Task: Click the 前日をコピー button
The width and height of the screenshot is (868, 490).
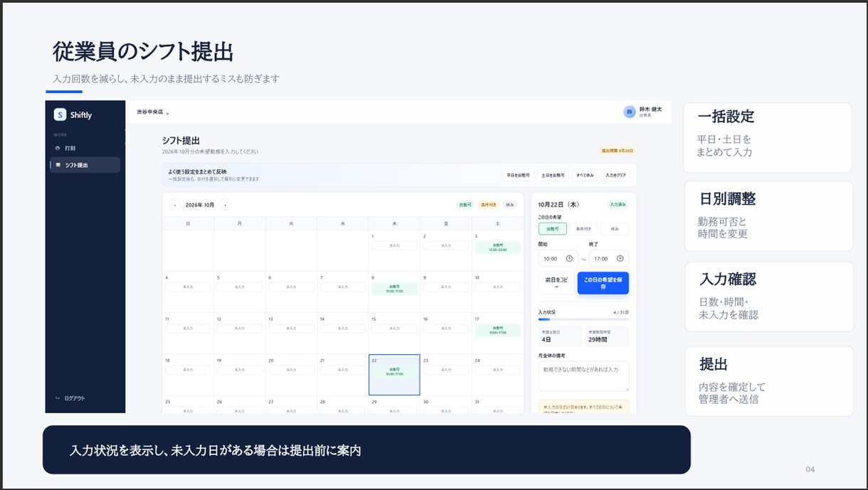Action: click(x=556, y=283)
